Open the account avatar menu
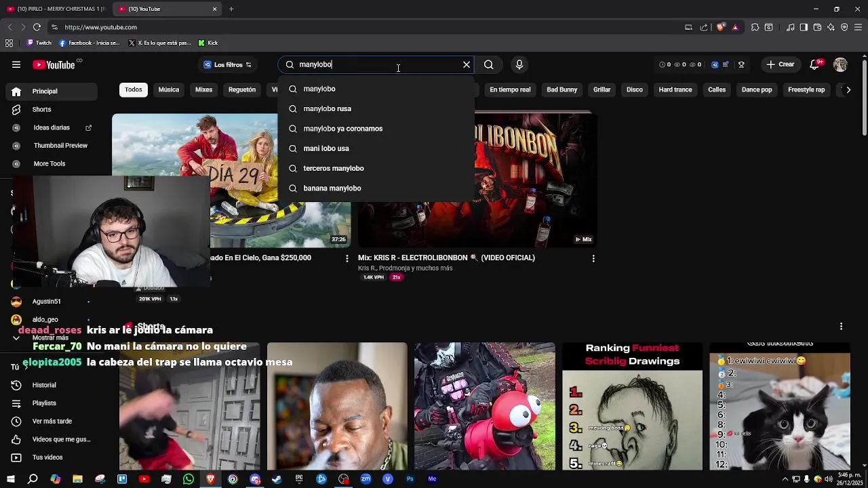The height and width of the screenshot is (488, 868). (x=840, y=64)
